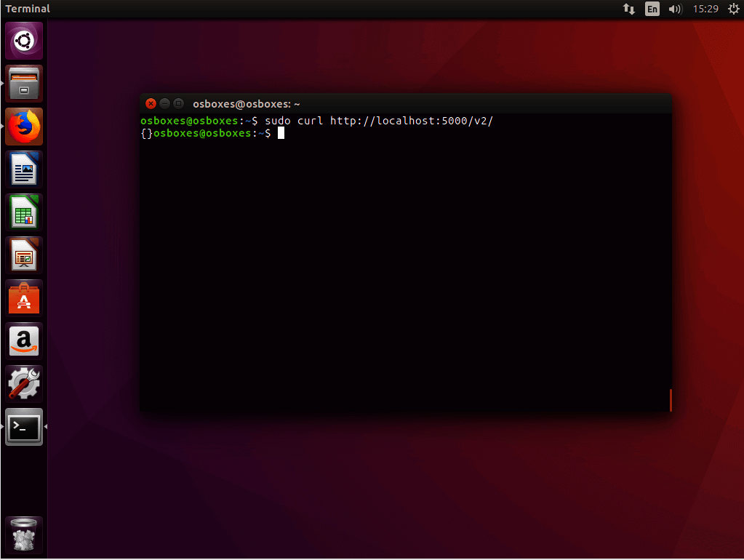Image resolution: width=744 pixels, height=560 pixels.
Task: Open the session power gear menu
Action: pyautogui.click(x=733, y=9)
